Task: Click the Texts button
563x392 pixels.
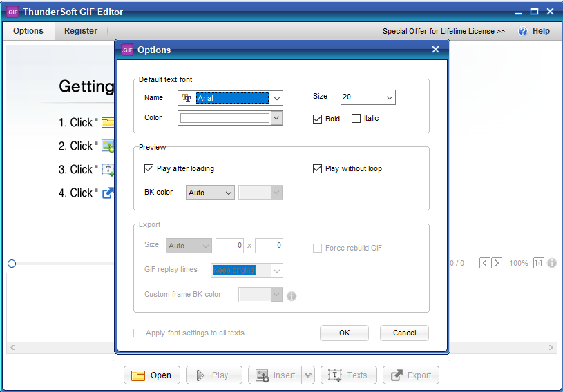Action: [349, 375]
